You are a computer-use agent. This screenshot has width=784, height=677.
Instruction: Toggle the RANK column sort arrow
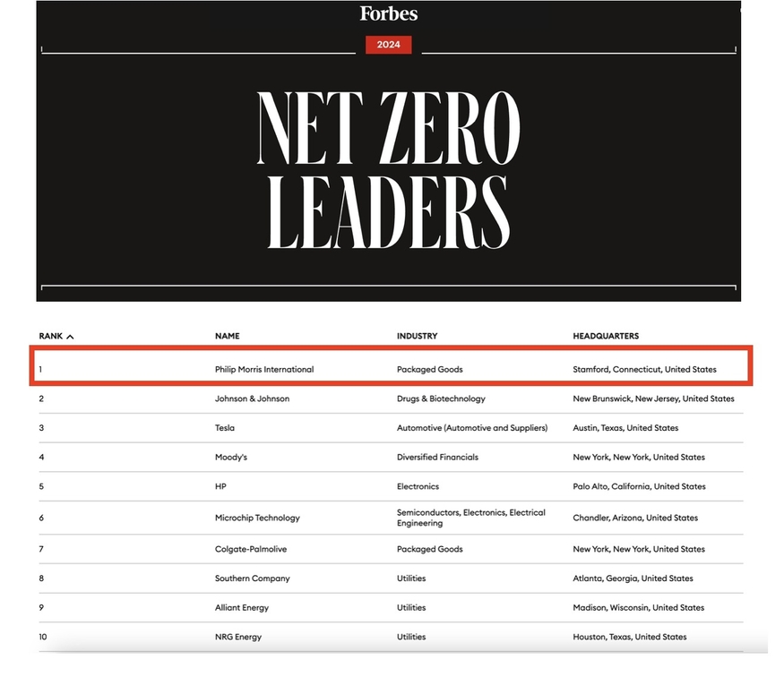click(70, 337)
